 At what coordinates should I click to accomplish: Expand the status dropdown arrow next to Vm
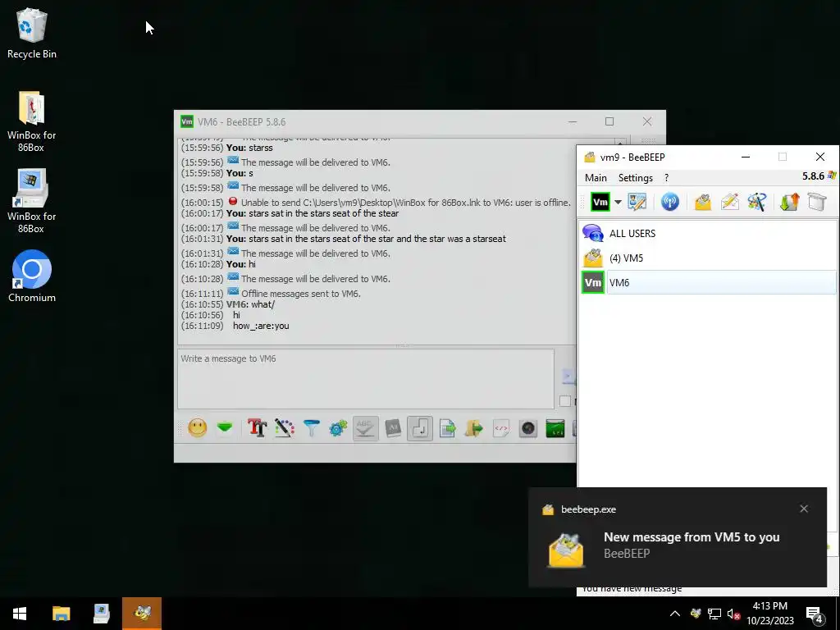click(x=618, y=202)
